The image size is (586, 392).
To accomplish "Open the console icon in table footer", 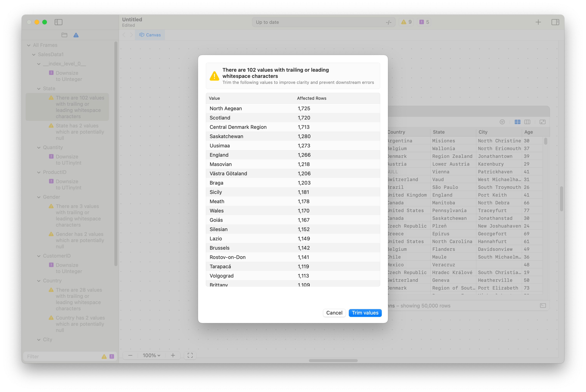I will point(543,305).
